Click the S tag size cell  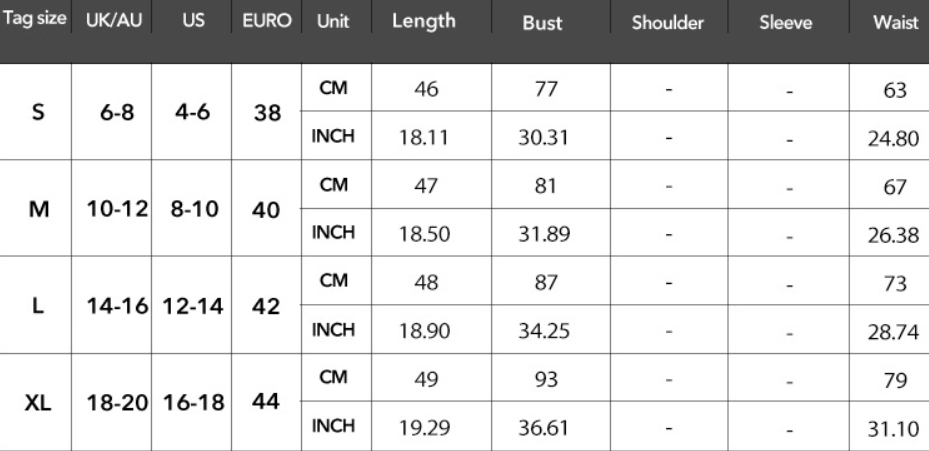(38, 112)
